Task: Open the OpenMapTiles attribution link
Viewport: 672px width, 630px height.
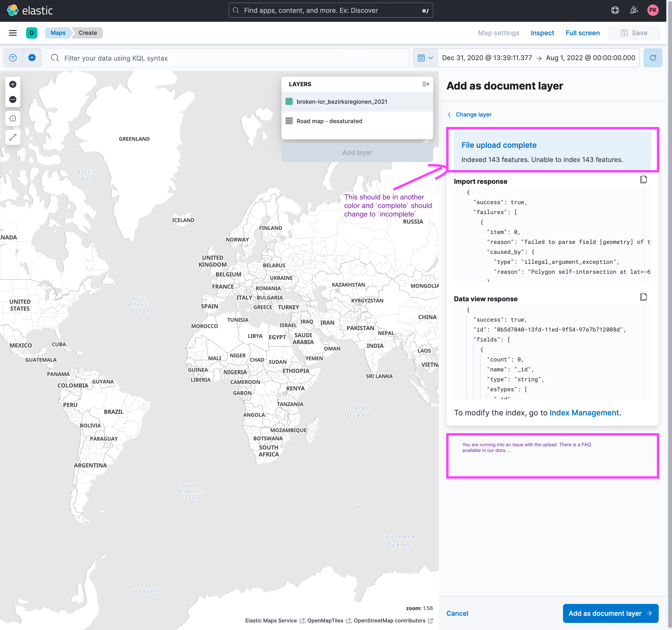Action: 329,621
